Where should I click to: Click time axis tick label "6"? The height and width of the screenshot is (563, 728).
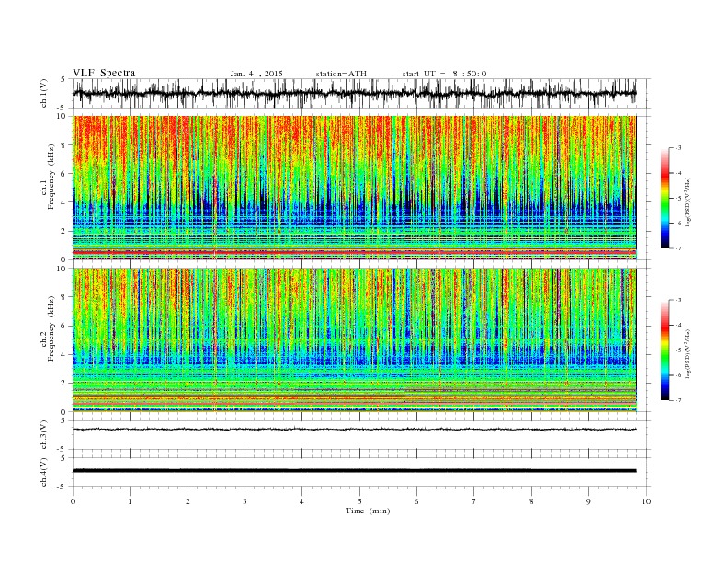[x=416, y=501]
